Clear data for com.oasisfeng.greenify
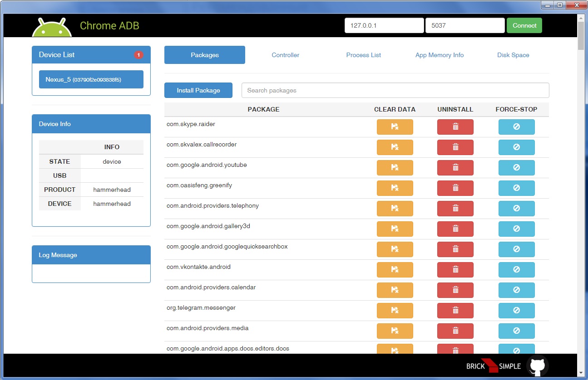The width and height of the screenshot is (588, 380). 395,188
